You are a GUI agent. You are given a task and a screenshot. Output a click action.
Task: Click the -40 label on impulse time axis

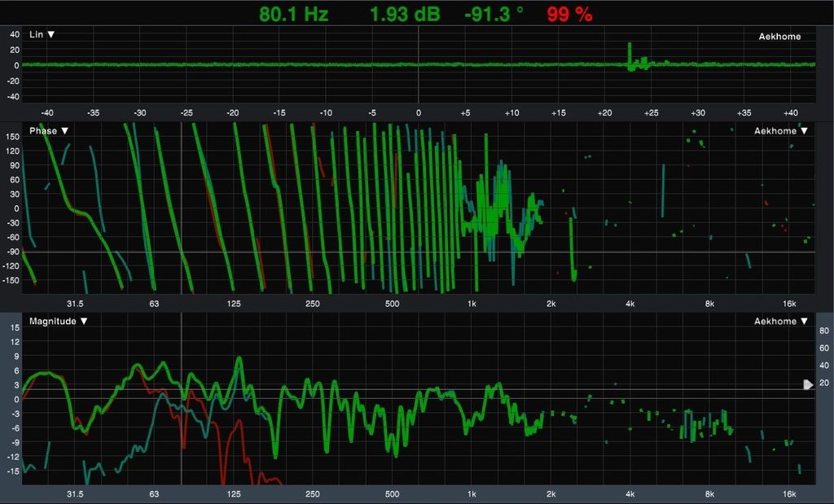click(x=47, y=112)
